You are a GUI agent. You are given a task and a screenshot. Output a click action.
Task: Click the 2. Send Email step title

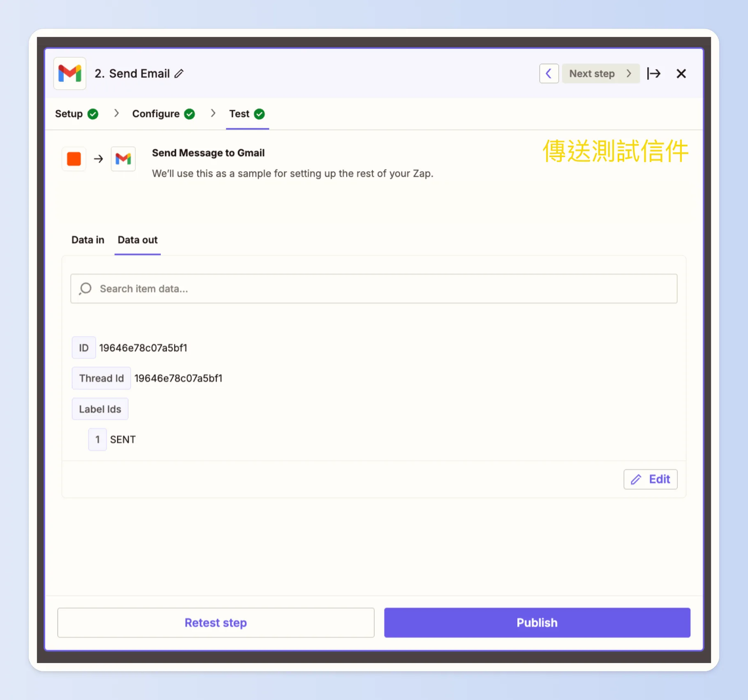(132, 74)
